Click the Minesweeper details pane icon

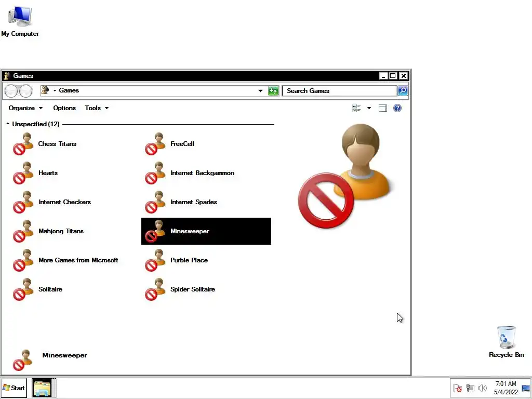(x=23, y=361)
